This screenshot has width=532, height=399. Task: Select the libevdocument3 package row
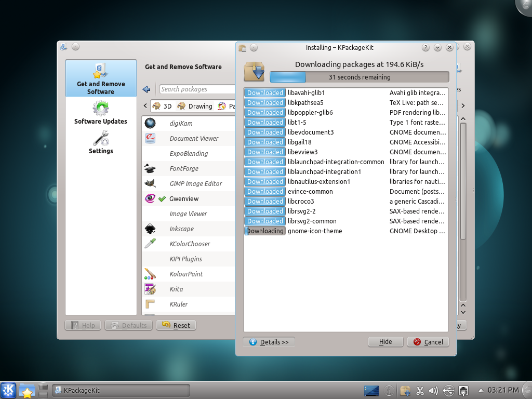(x=345, y=132)
